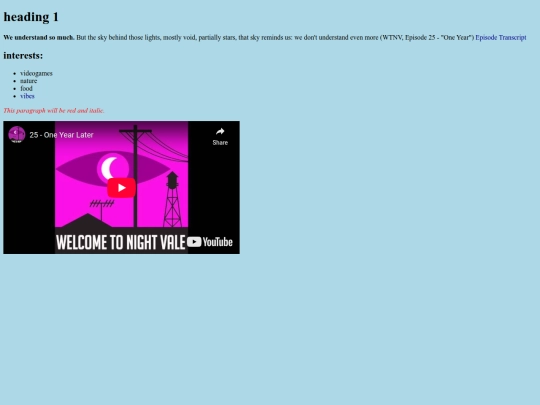Click the 'interests:' subheading

point(23,55)
